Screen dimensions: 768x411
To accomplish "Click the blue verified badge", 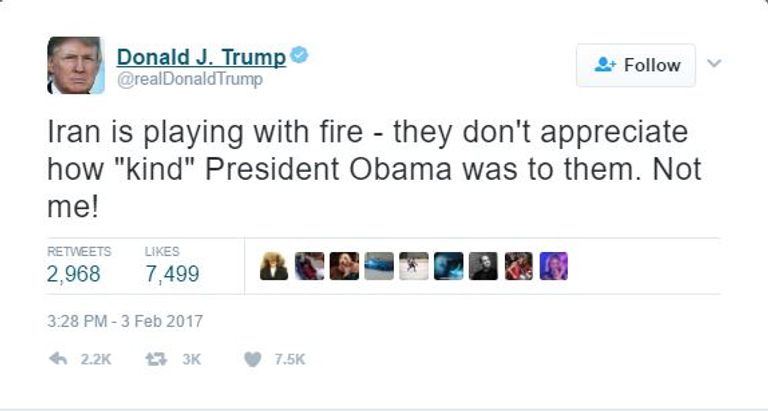I will coord(299,55).
